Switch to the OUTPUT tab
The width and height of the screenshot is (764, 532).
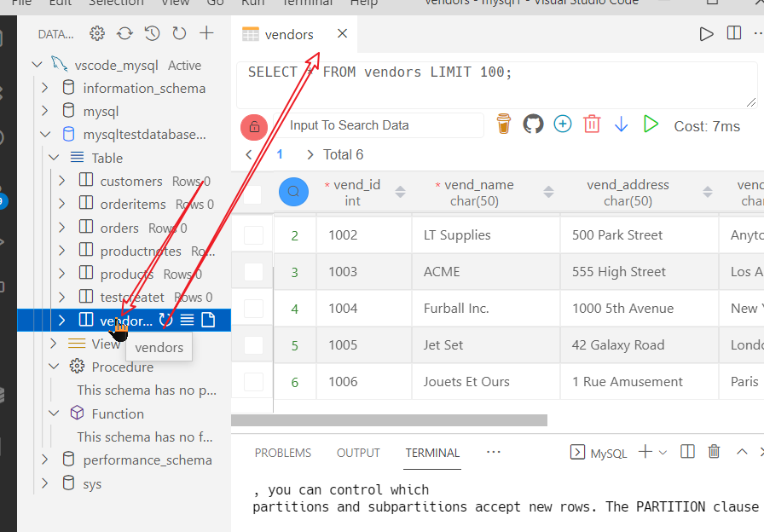coord(358,453)
